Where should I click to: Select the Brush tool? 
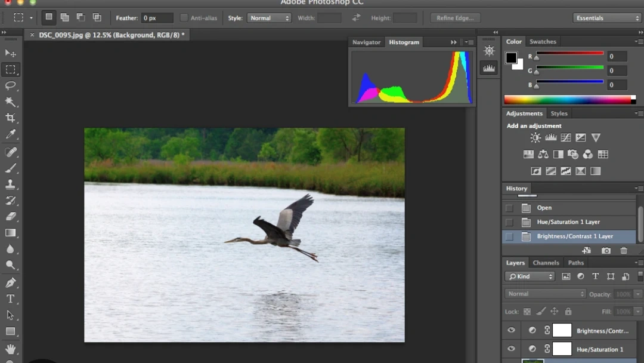10,168
